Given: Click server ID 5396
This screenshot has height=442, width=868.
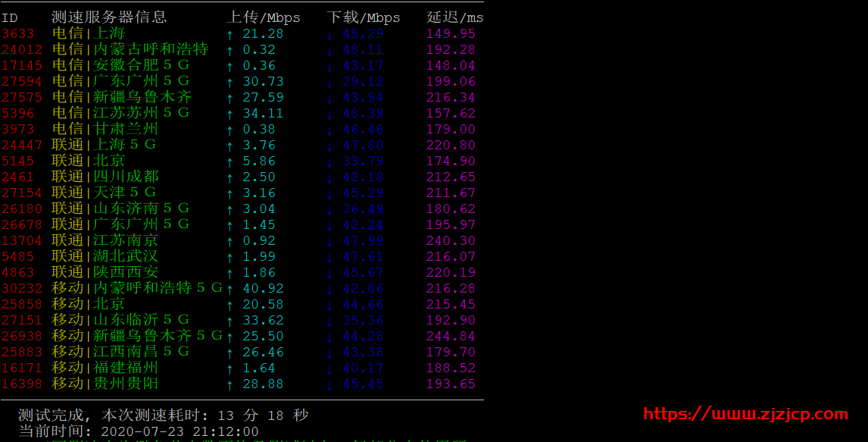Looking at the screenshot, I should pyautogui.click(x=17, y=114).
